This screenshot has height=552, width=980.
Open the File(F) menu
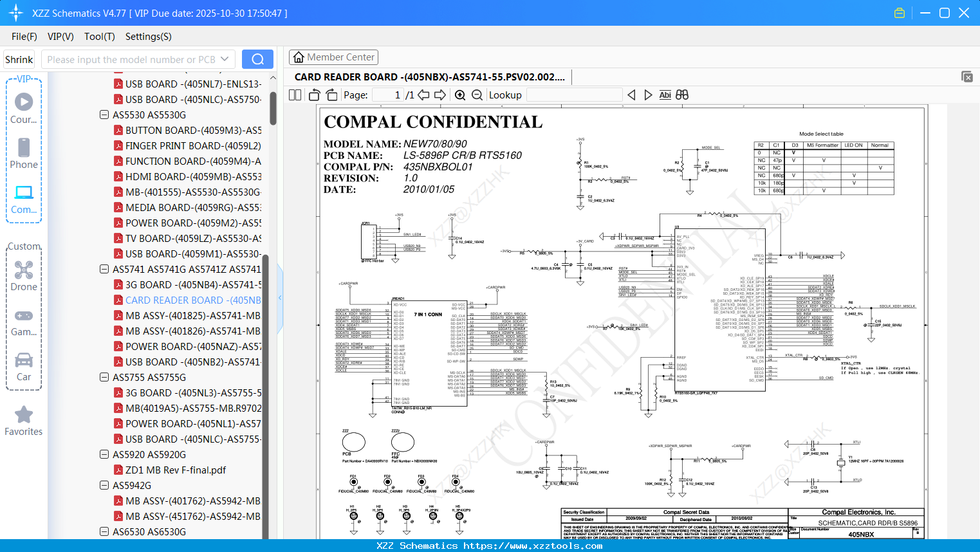[24, 37]
